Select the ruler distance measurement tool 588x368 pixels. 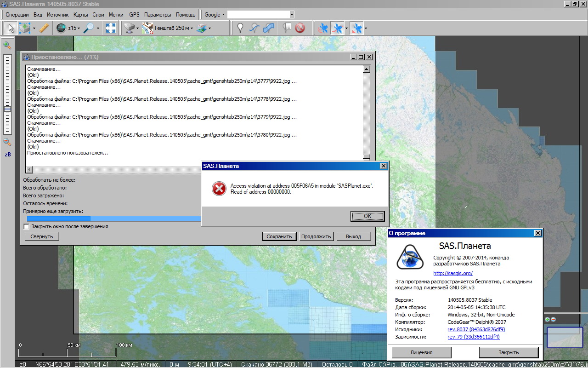(44, 28)
